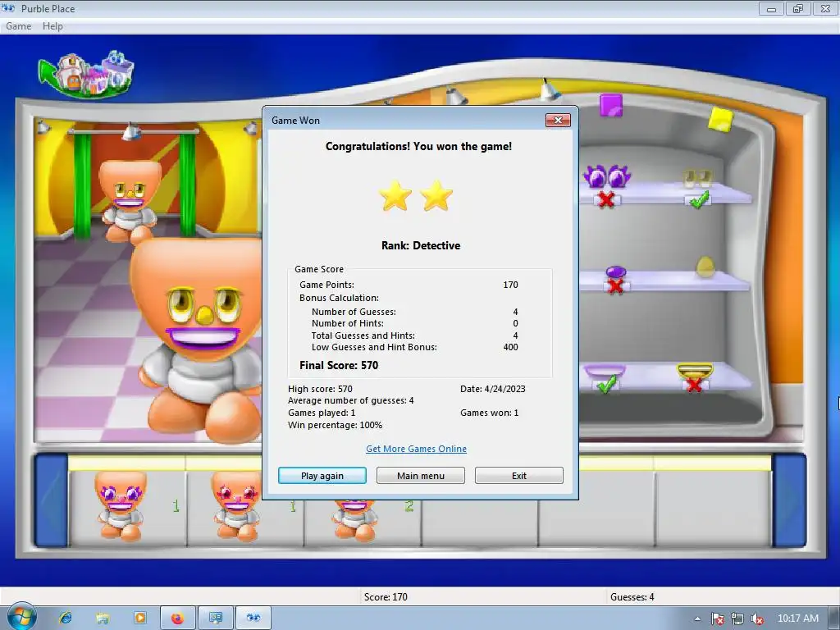The height and width of the screenshot is (630, 840).
Task: Open Windows Explorer from the taskbar
Action: point(103,618)
